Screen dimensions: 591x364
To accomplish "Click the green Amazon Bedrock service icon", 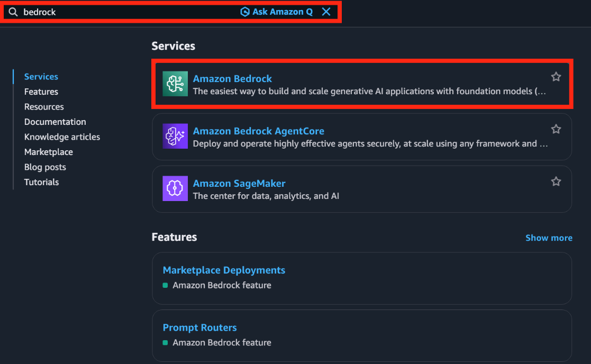I will point(175,84).
